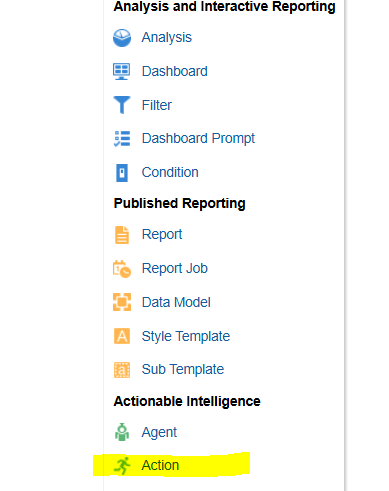The image size is (389, 491).
Task: Click the Dashboard Prompt checklist icon
Action: (122, 139)
